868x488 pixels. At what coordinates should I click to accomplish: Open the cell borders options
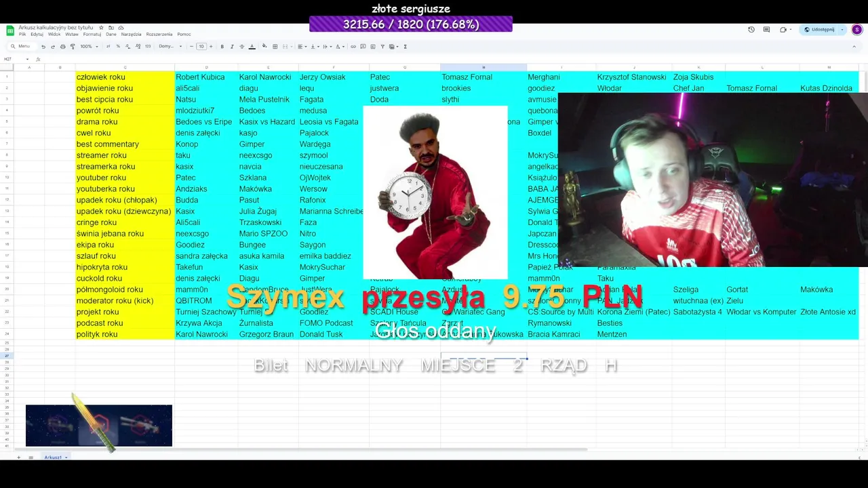click(x=275, y=47)
